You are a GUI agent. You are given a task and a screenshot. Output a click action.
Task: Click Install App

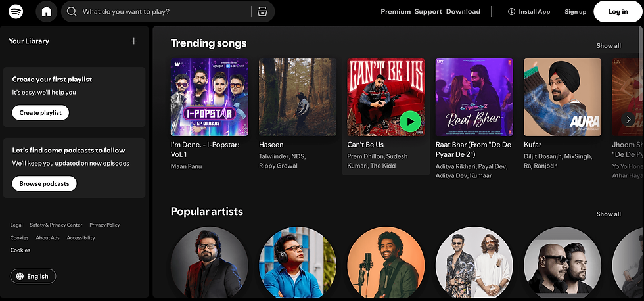529,11
